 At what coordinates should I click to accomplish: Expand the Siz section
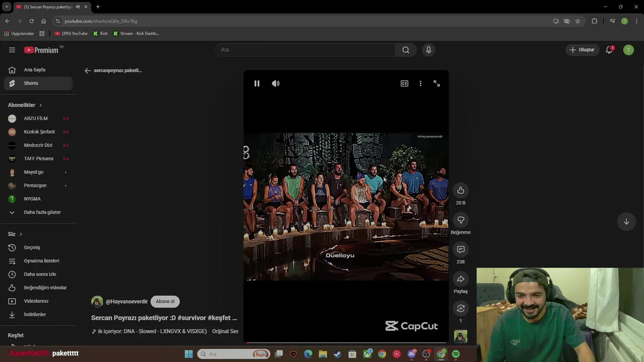pos(15,234)
